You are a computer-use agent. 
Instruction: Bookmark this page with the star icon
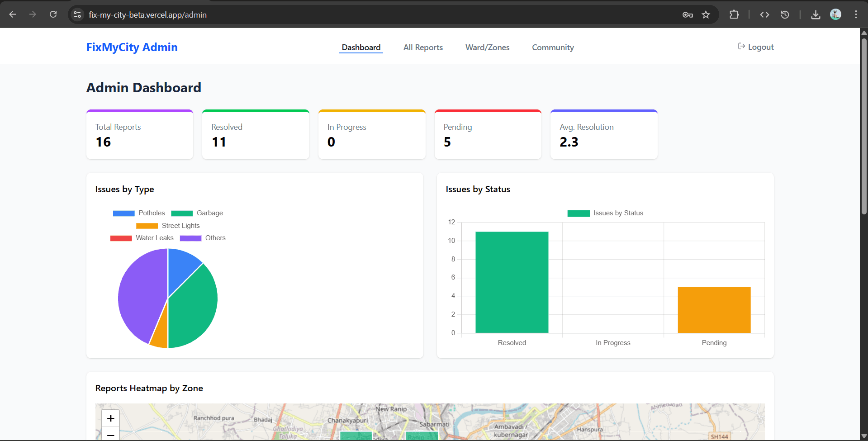[706, 14]
